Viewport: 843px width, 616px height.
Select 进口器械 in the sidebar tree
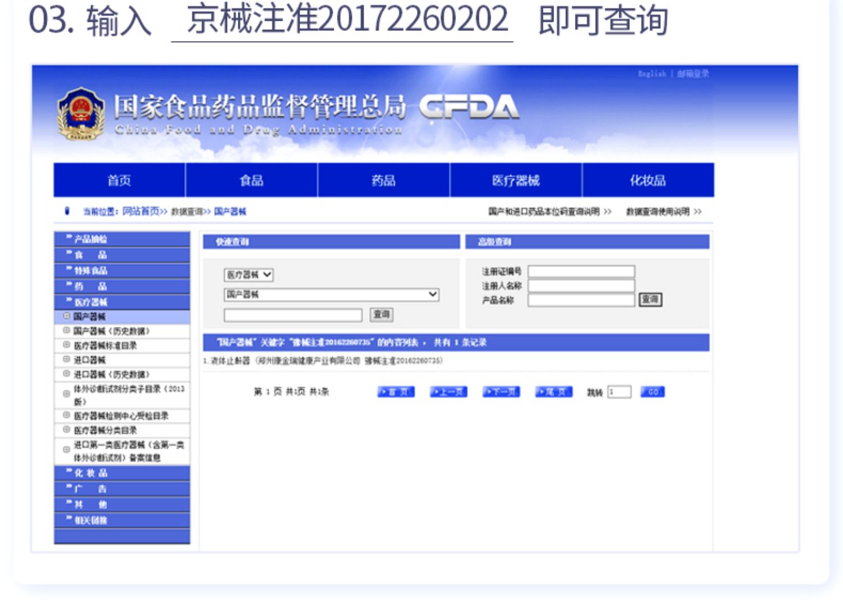pos(89,360)
